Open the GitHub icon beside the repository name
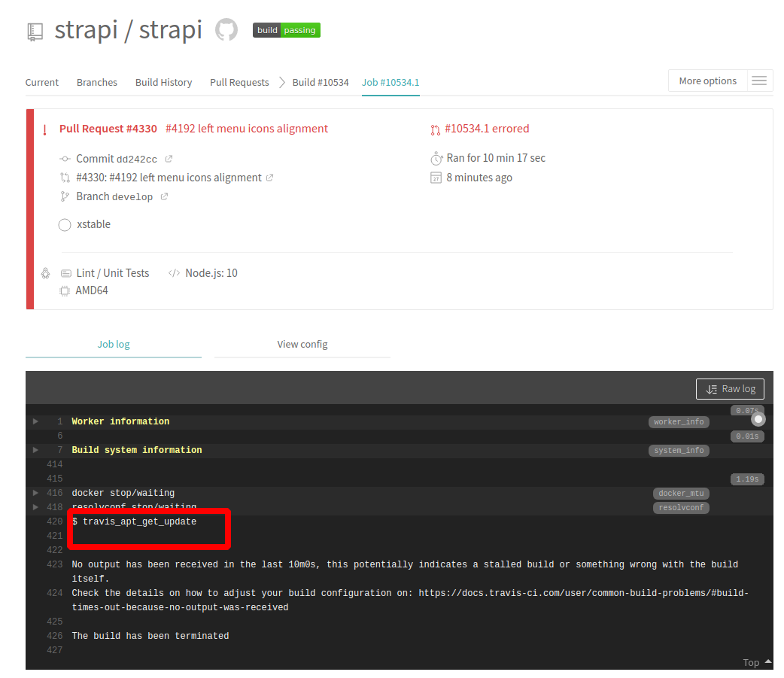This screenshot has width=784, height=678. [x=225, y=29]
